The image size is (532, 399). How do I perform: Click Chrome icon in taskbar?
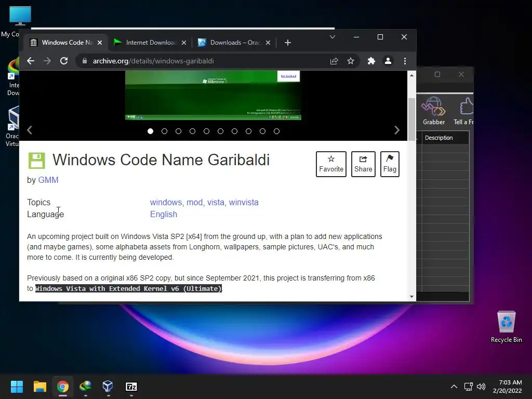(x=63, y=387)
